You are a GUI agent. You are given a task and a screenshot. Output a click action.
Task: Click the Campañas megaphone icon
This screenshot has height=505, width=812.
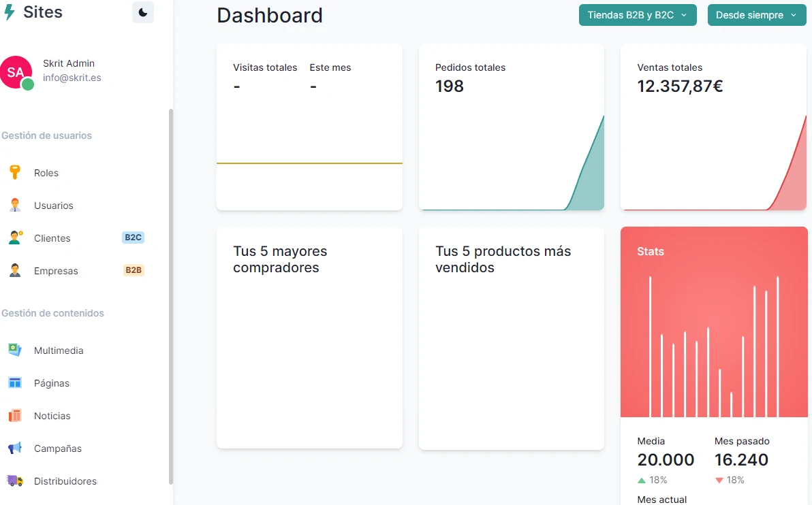pyautogui.click(x=15, y=448)
